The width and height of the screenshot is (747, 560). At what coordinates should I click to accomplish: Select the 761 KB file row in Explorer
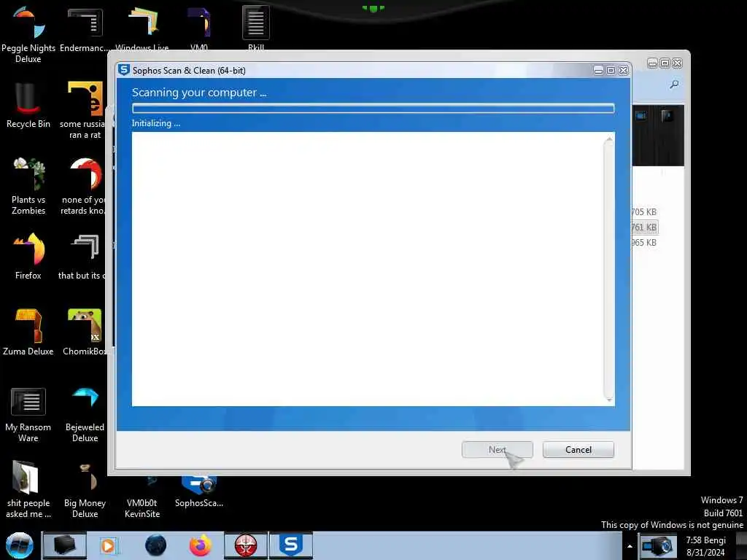click(645, 227)
